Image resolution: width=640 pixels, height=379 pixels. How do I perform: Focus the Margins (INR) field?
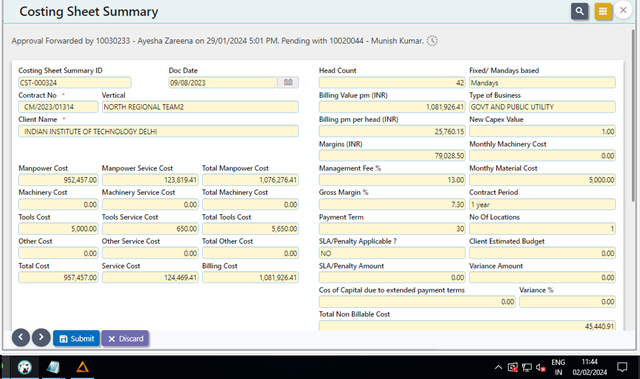click(392, 155)
